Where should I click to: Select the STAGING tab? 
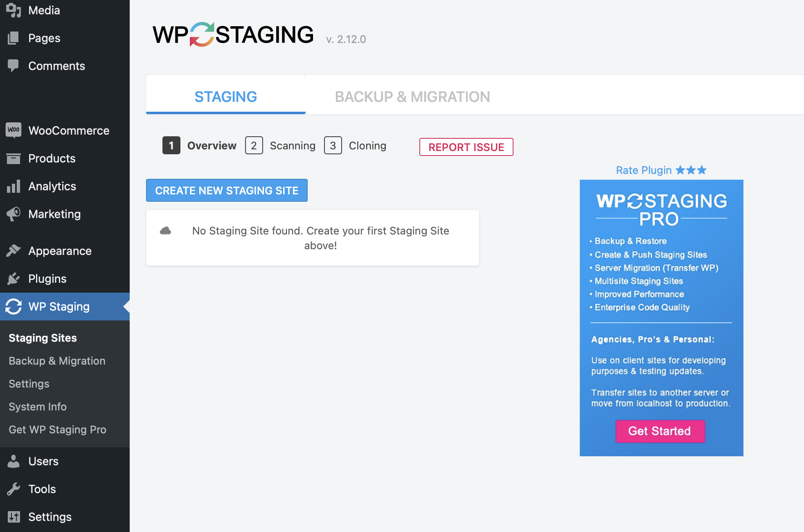tap(225, 97)
